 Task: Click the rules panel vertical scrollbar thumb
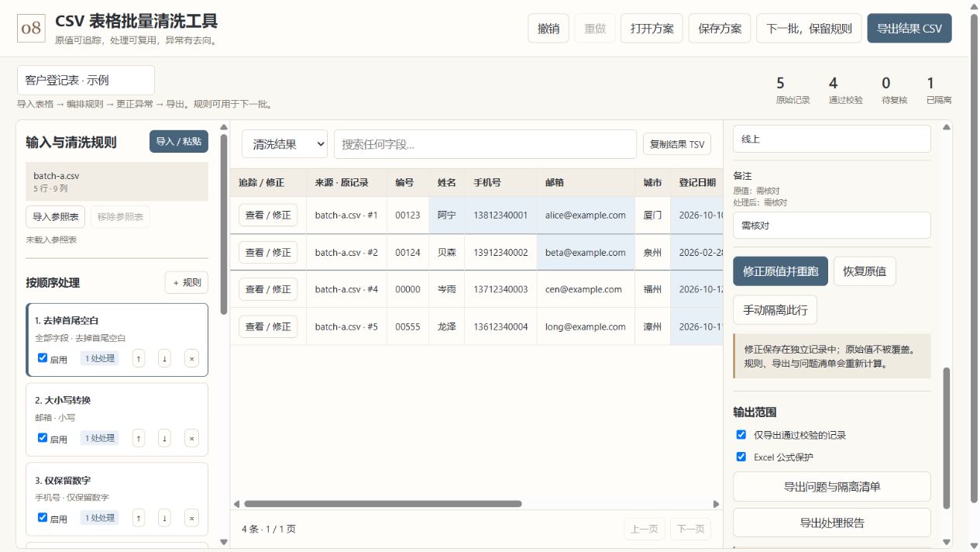click(224, 225)
